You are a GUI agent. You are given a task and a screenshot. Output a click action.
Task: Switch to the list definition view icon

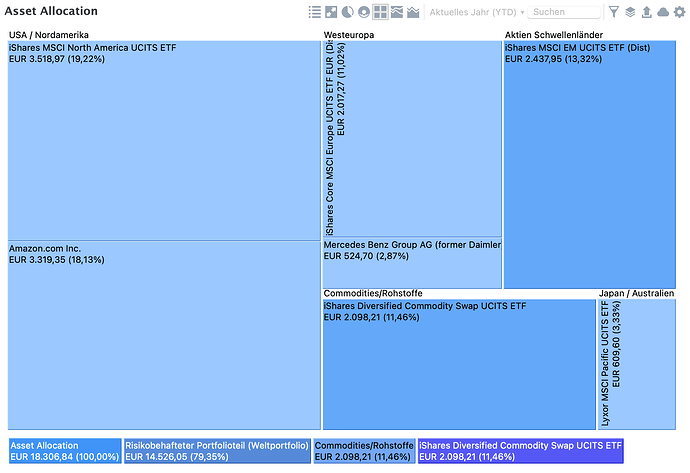[315, 12]
